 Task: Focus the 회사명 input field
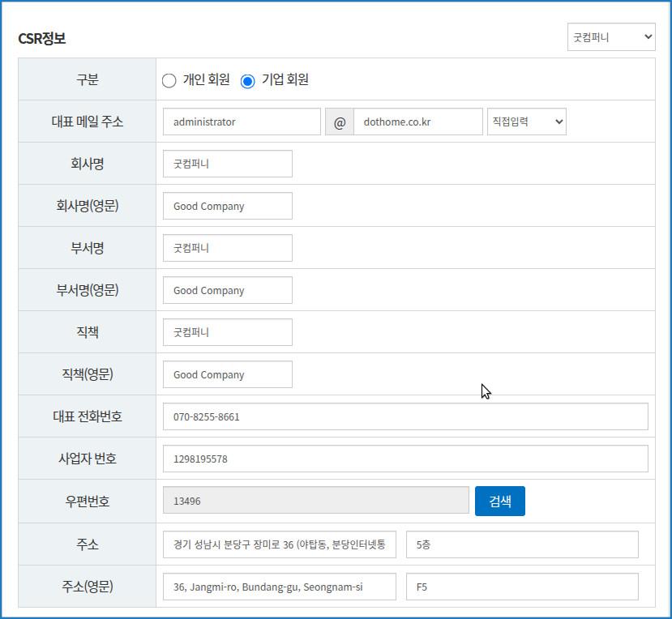[x=228, y=164]
